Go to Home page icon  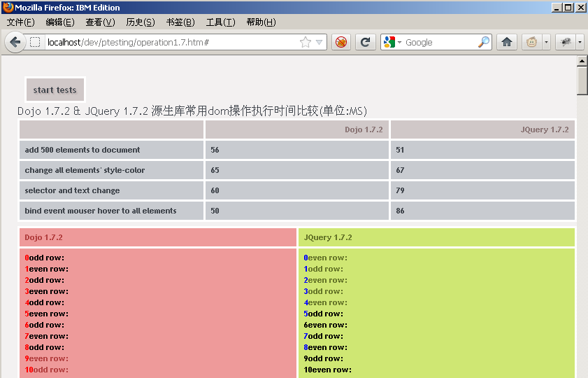(507, 42)
